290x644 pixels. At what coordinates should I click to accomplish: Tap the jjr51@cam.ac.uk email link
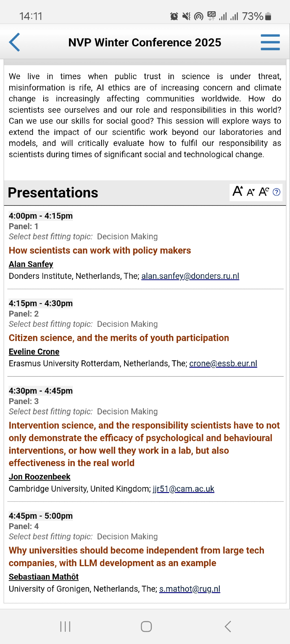click(x=183, y=489)
